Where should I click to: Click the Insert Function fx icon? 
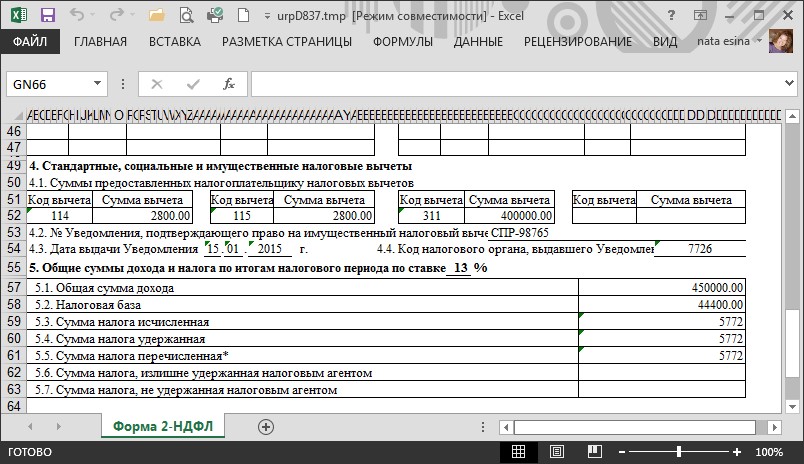229,84
